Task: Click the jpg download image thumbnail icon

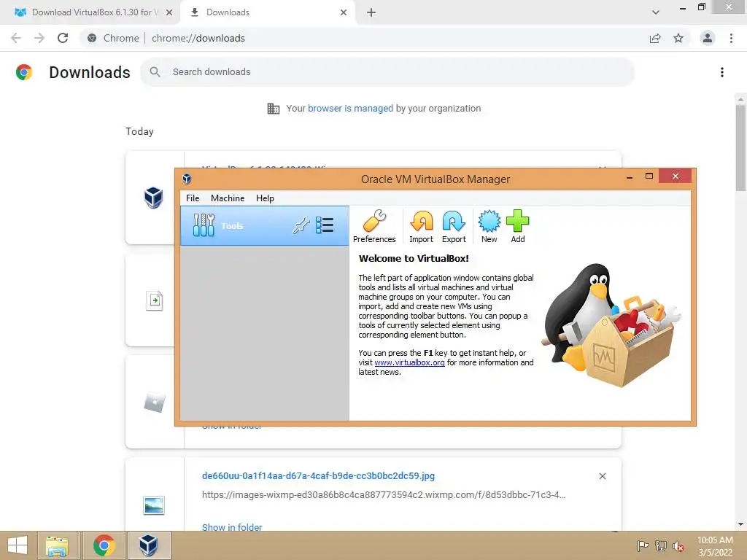Action: pyautogui.click(x=154, y=505)
